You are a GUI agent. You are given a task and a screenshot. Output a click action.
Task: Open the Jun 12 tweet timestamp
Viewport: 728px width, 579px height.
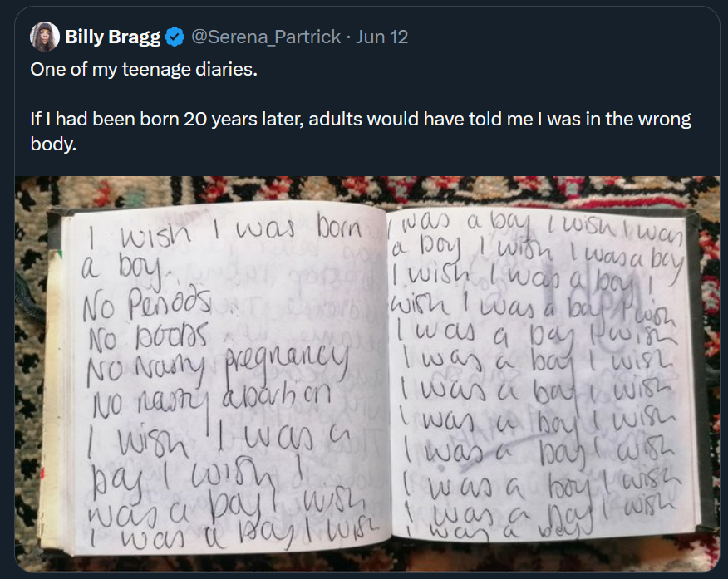[x=381, y=37]
